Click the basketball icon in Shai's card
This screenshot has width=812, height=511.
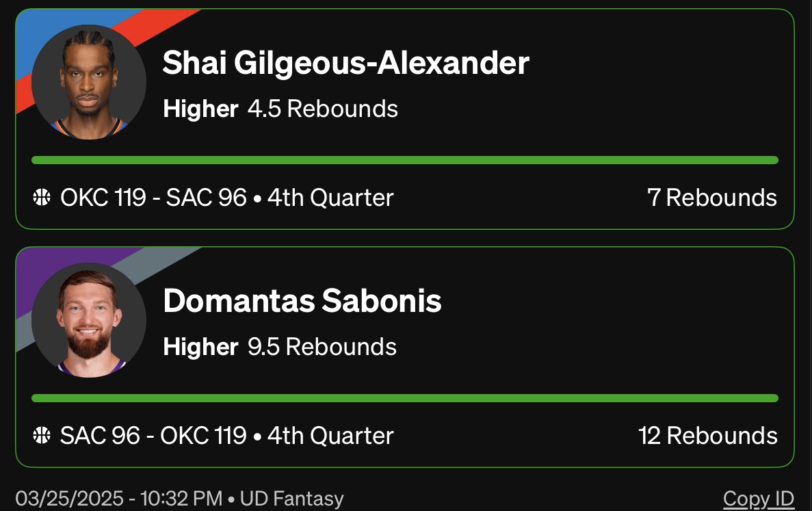pyautogui.click(x=42, y=198)
